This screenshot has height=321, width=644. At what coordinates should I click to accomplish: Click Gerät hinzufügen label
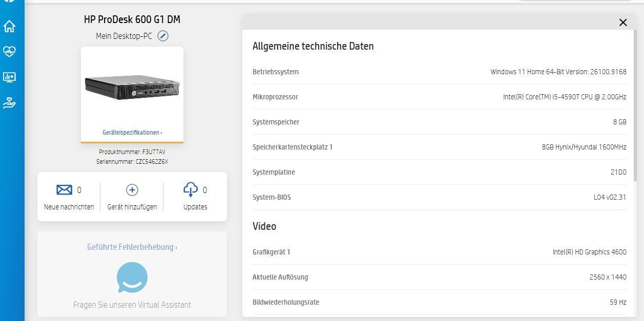coord(132,207)
